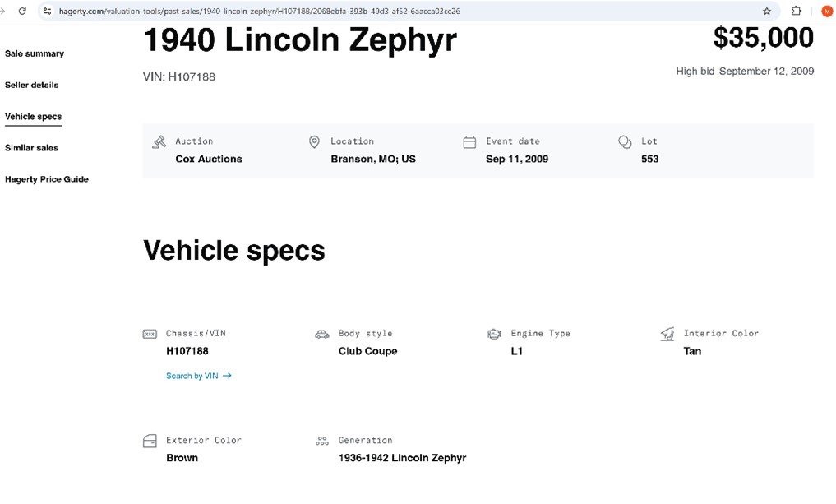Click the Exterior Color icon
836x504 pixels.
coord(150,442)
